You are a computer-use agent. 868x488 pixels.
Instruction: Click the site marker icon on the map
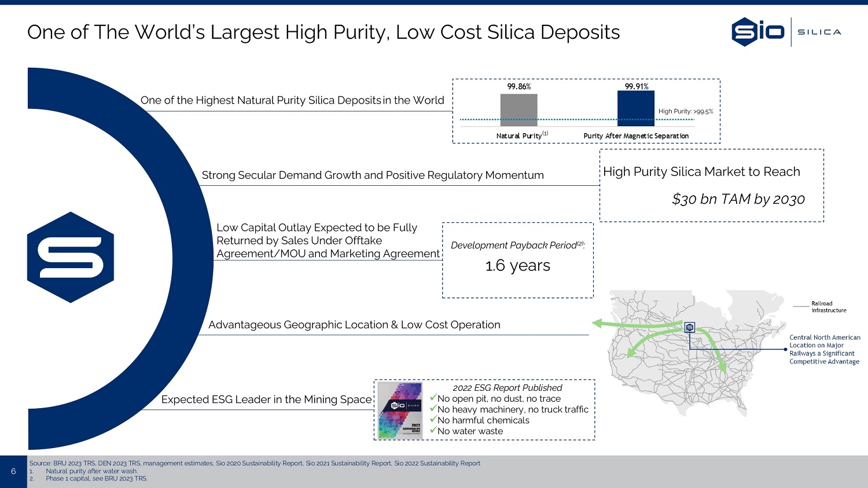click(690, 328)
